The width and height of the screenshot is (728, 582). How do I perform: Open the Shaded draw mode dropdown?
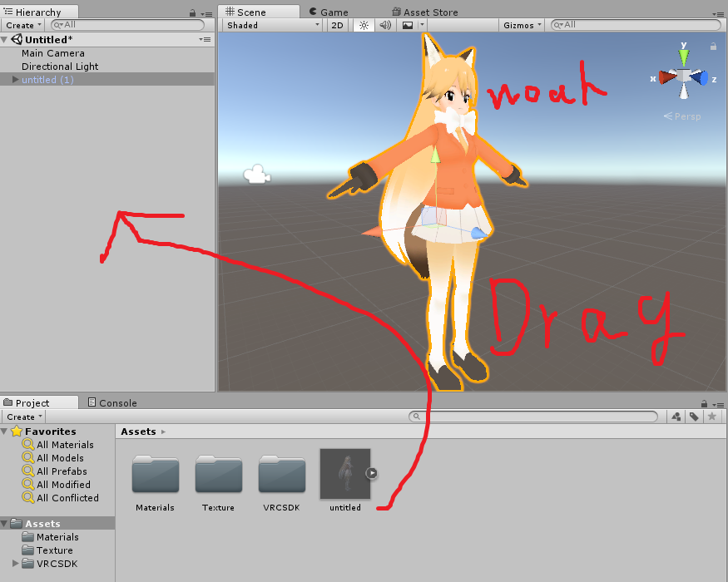[273, 25]
